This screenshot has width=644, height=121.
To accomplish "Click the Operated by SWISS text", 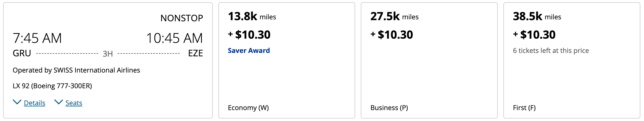I will pos(76,70).
